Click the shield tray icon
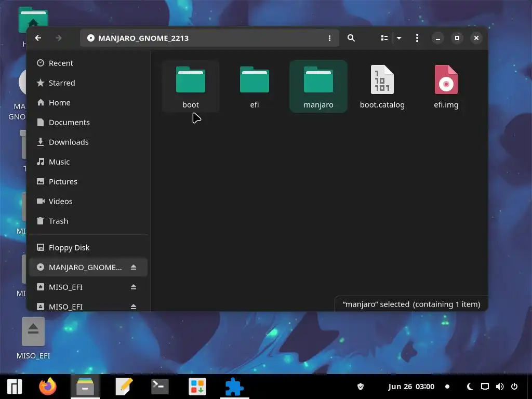 tap(361, 387)
